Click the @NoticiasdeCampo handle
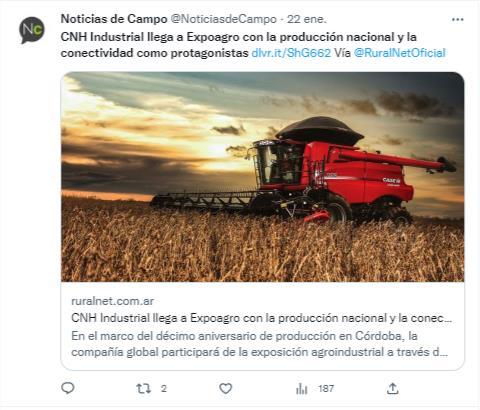The width and height of the screenshot is (480, 410). point(223,19)
